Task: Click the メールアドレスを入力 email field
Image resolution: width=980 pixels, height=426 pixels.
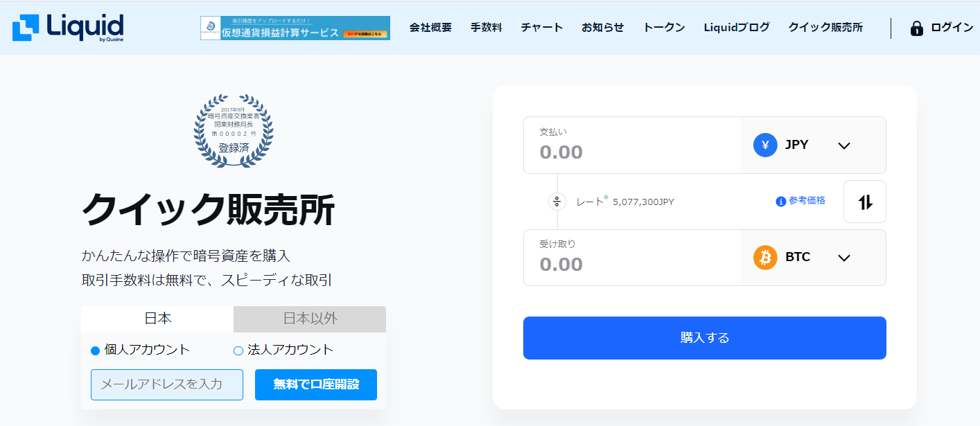Action: 167,384
